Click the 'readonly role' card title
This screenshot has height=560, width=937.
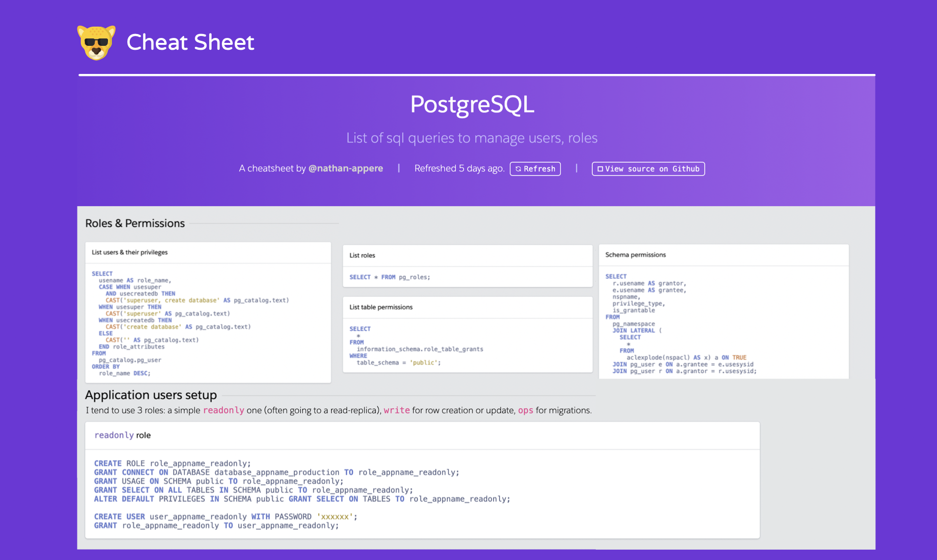[x=123, y=435]
